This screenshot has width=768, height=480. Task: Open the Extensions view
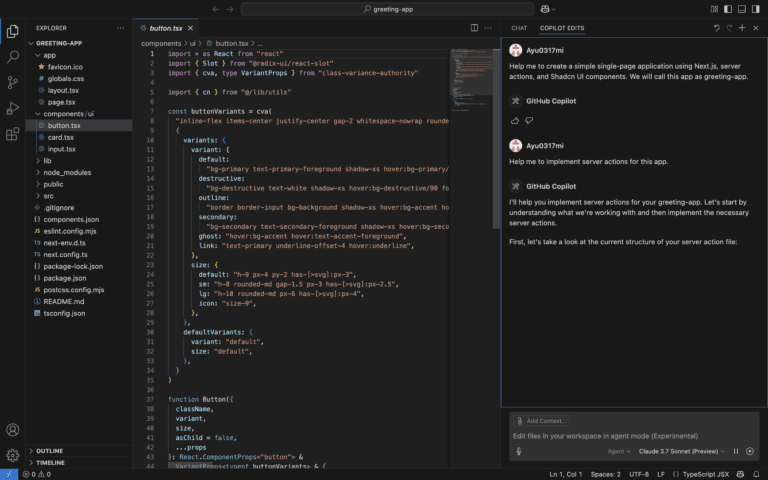pos(13,134)
